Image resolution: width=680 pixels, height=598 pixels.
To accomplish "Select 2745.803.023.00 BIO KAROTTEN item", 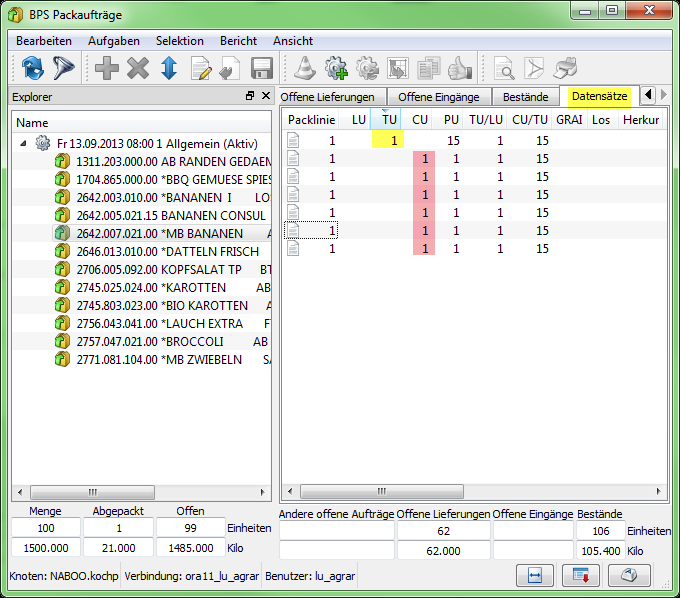I will [x=158, y=305].
